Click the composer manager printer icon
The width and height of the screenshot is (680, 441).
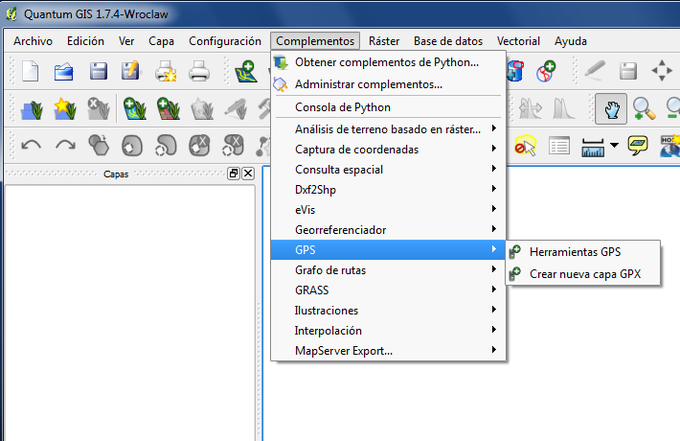tap(199, 71)
